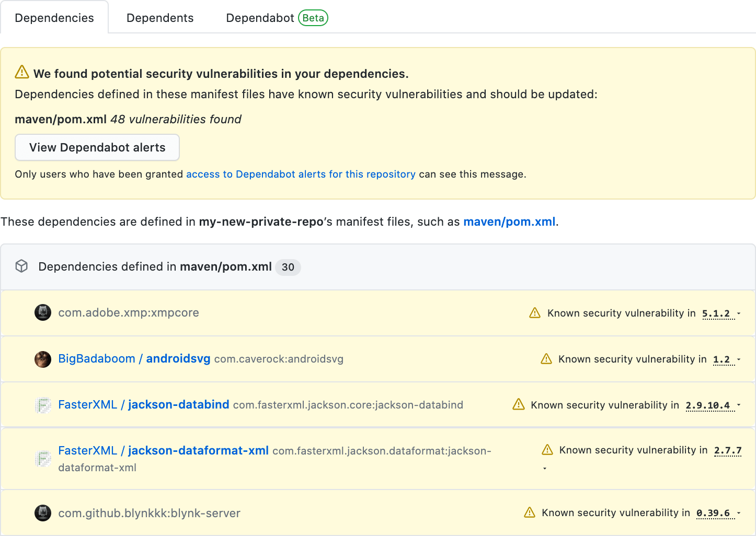
Task: Click the package icon next to Dependencies defined in maven/pom.xml
Action: point(21,266)
